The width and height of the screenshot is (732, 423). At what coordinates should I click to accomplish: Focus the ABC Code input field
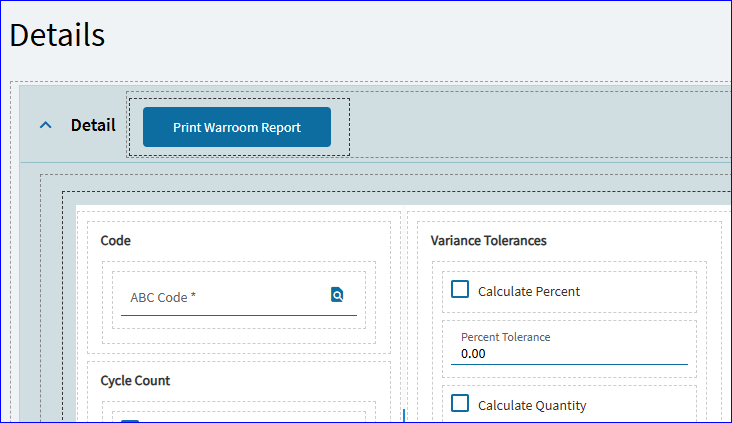pyautogui.click(x=239, y=297)
